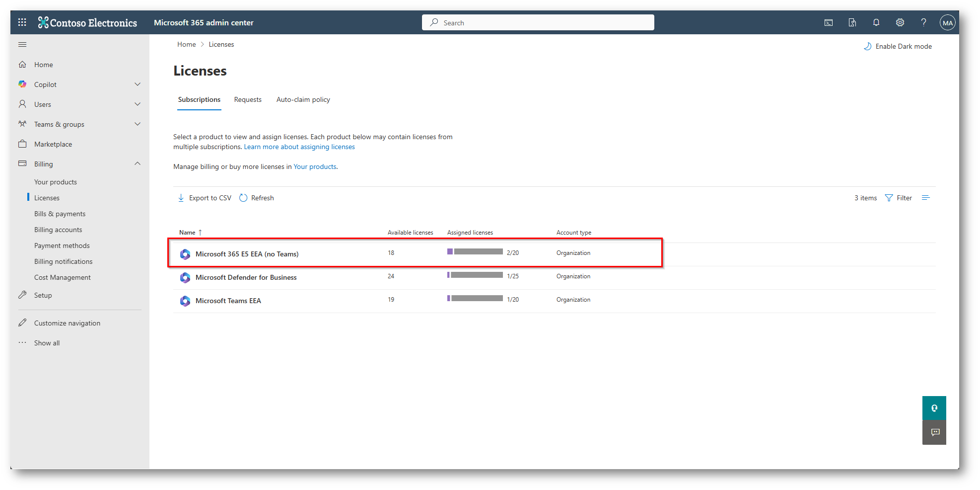Open Learn more about assigning licenses link

click(x=299, y=147)
